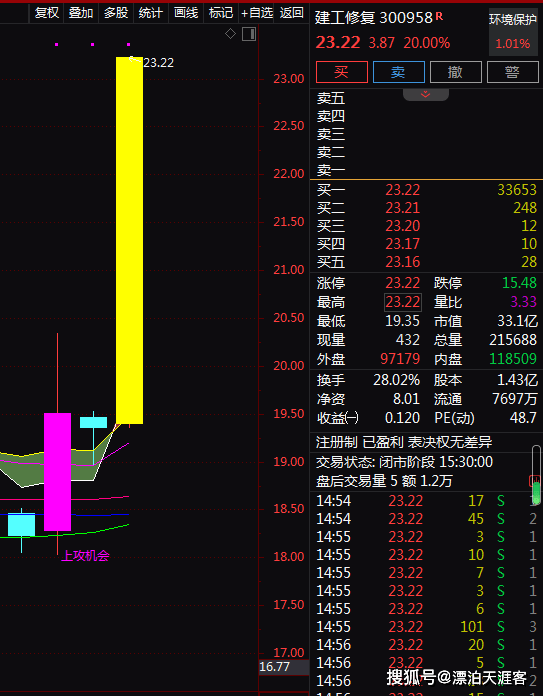The image size is (543, 696).
Task: Open the 统计 statistics tool
Action: (x=151, y=13)
